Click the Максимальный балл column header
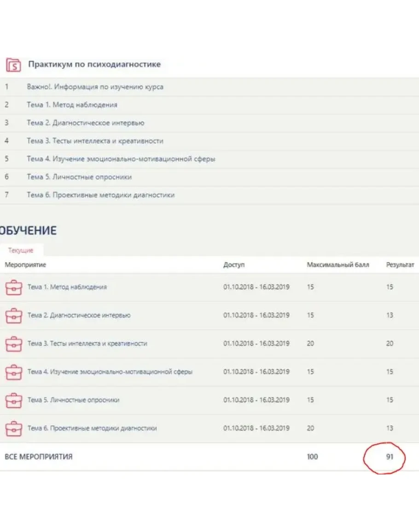Screen dimensions: 419x532 click(x=338, y=265)
